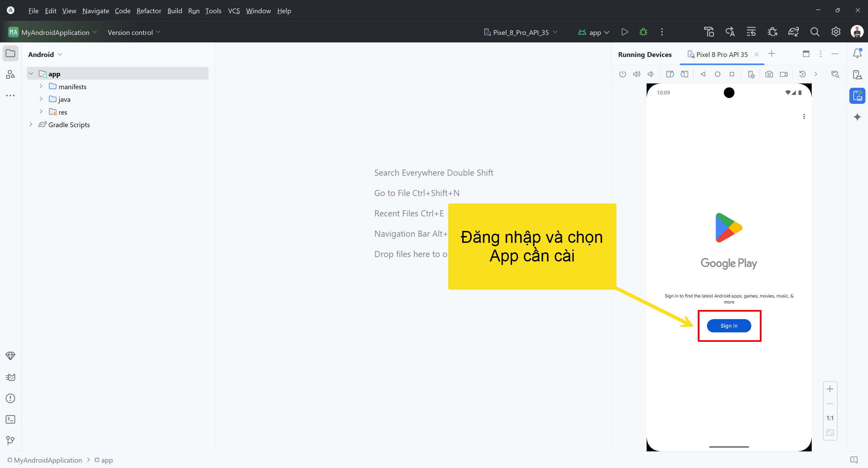Open the Android project view dropdown
868x468 pixels.
click(x=45, y=55)
